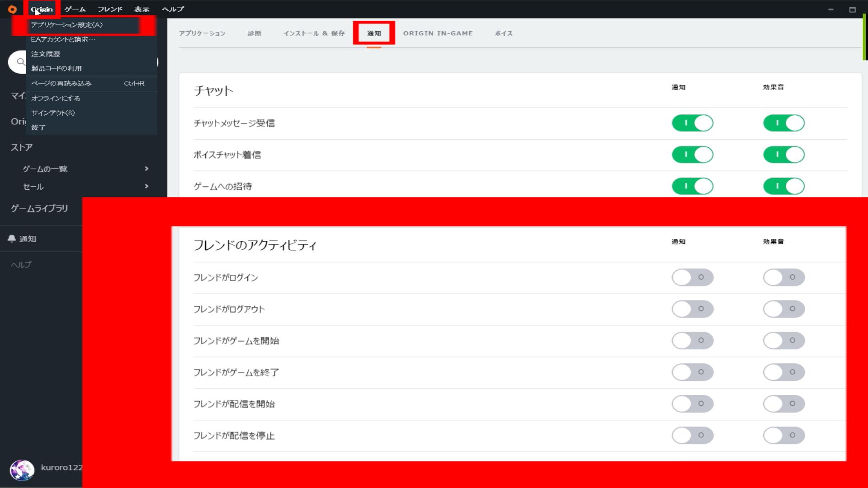Enable フレンドがログアウト notification switch
Viewport: 868px width, 488px height.
pyautogui.click(x=693, y=309)
